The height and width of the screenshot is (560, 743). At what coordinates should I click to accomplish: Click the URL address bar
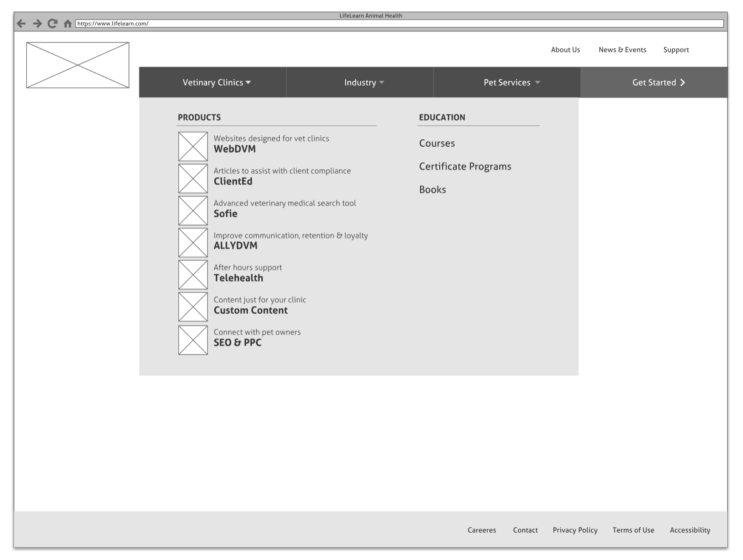click(x=399, y=24)
